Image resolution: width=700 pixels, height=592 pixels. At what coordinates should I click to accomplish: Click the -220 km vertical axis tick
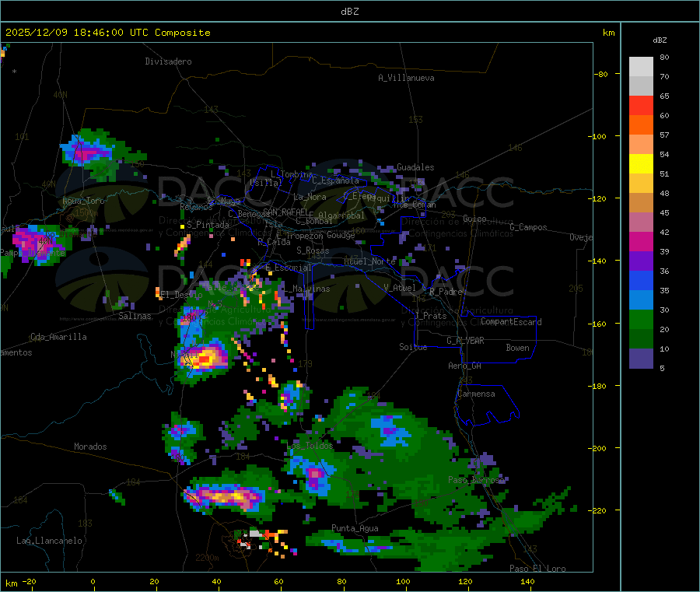coord(597,510)
